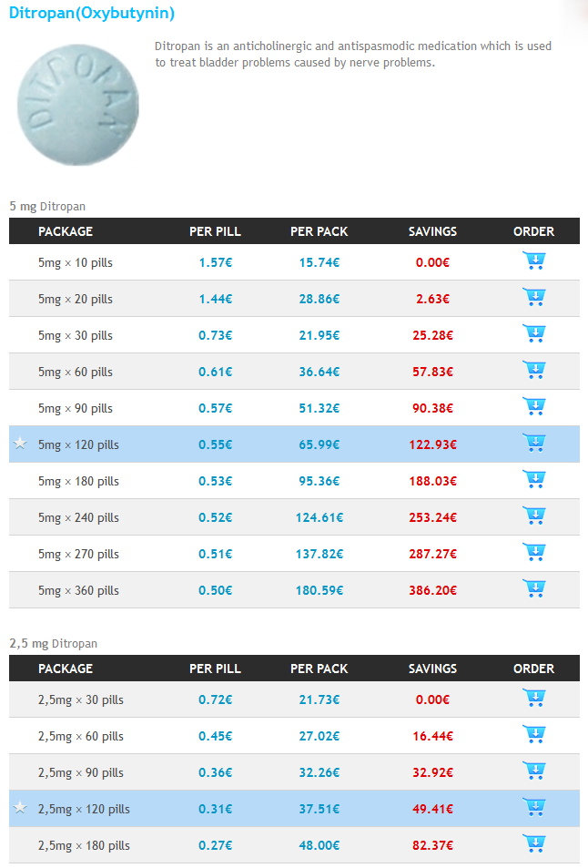Click 5mg × 180 pills cart icon
The height and width of the screenshot is (868, 588).
coord(533,480)
